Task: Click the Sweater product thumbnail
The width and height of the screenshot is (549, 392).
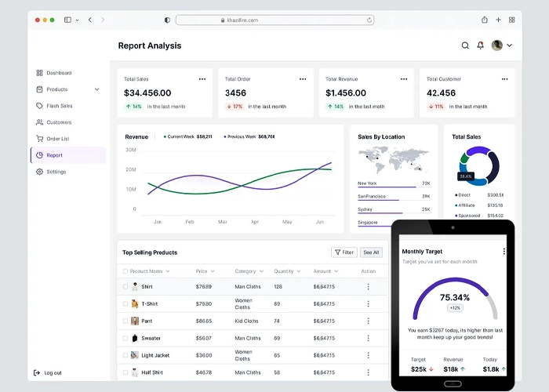Action: [x=135, y=338]
